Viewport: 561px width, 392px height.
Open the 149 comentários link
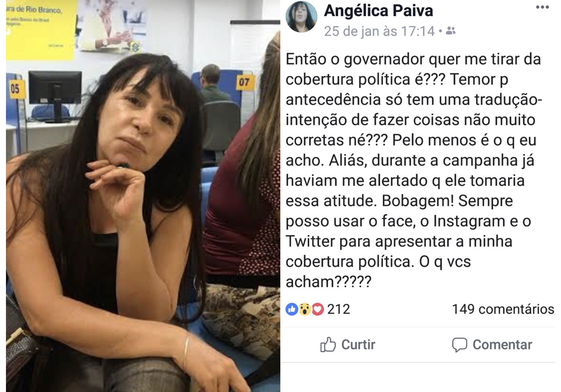pos(503,309)
